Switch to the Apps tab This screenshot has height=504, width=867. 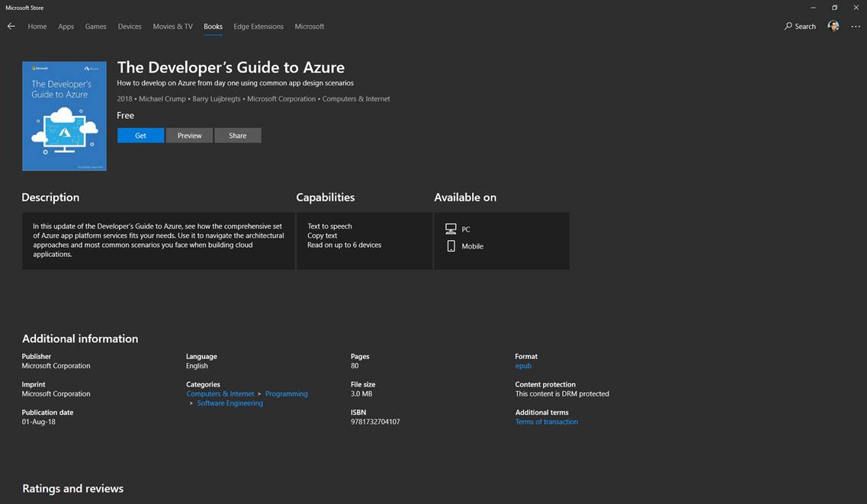point(66,26)
